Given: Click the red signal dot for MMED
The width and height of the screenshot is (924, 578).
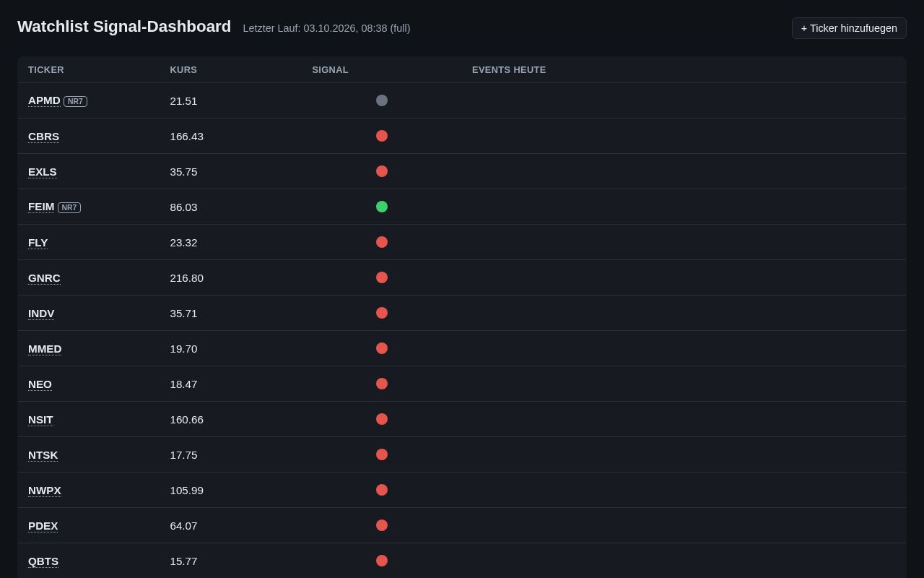Looking at the screenshot, I should pos(382,348).
